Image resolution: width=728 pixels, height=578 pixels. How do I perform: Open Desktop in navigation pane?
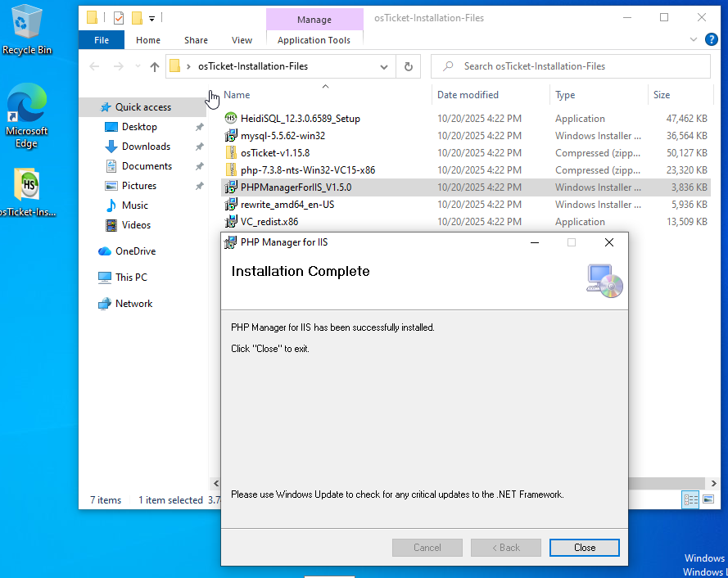click(139, 127)
